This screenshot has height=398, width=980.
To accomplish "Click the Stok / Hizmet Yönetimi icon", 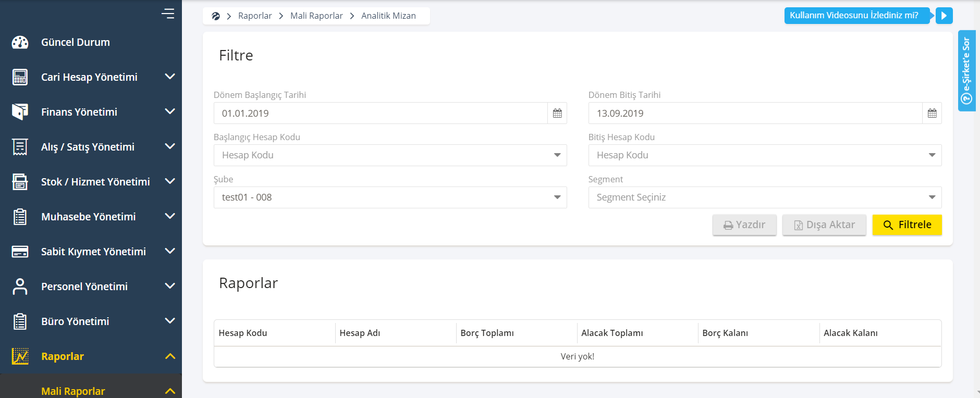I will (20, 182).
